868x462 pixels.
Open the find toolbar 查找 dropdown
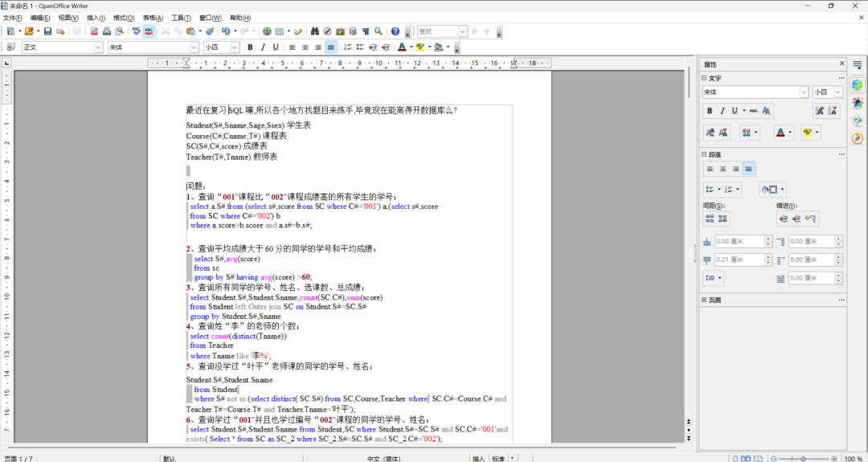[x=463, y=31]
